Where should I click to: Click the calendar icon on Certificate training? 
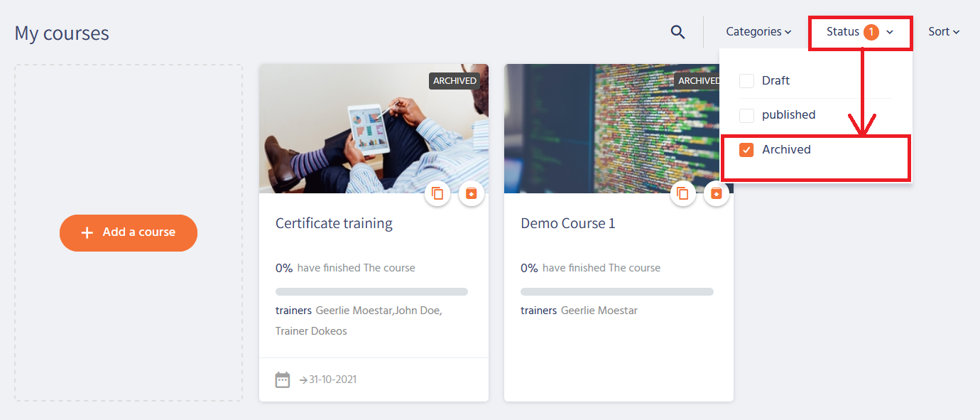(x=283, y=379)
